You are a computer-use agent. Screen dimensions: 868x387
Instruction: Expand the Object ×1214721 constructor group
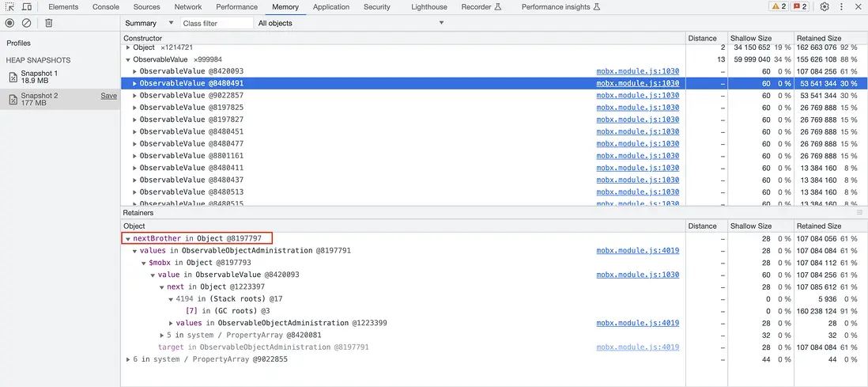pyautogui.click(x=128, y=47)
